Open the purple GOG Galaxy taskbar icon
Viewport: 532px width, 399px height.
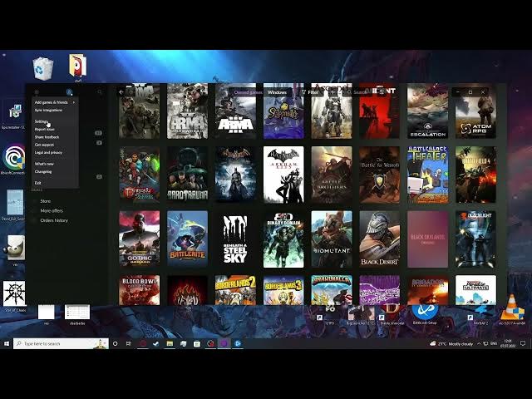pyautogui.click(x=224, y=343)
